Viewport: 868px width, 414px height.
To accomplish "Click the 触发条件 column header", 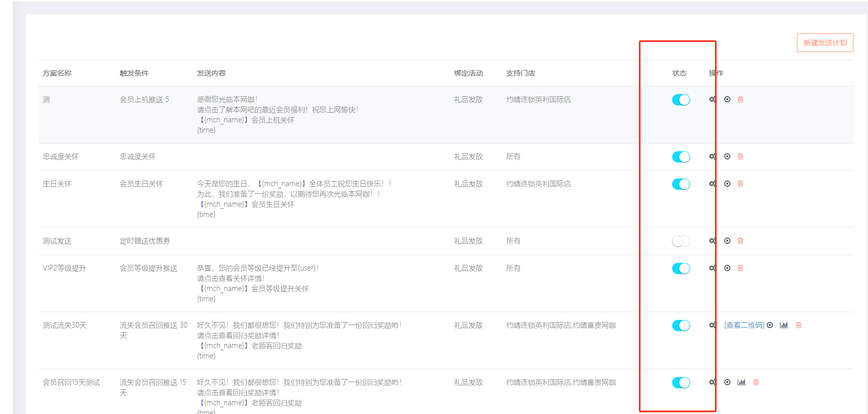I will coord(134,73).
